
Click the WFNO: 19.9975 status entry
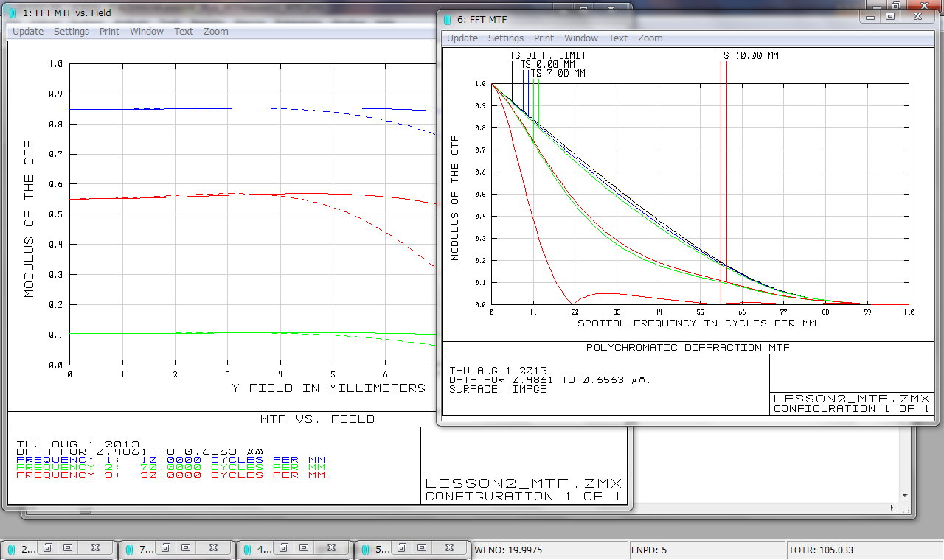point(549,550)
